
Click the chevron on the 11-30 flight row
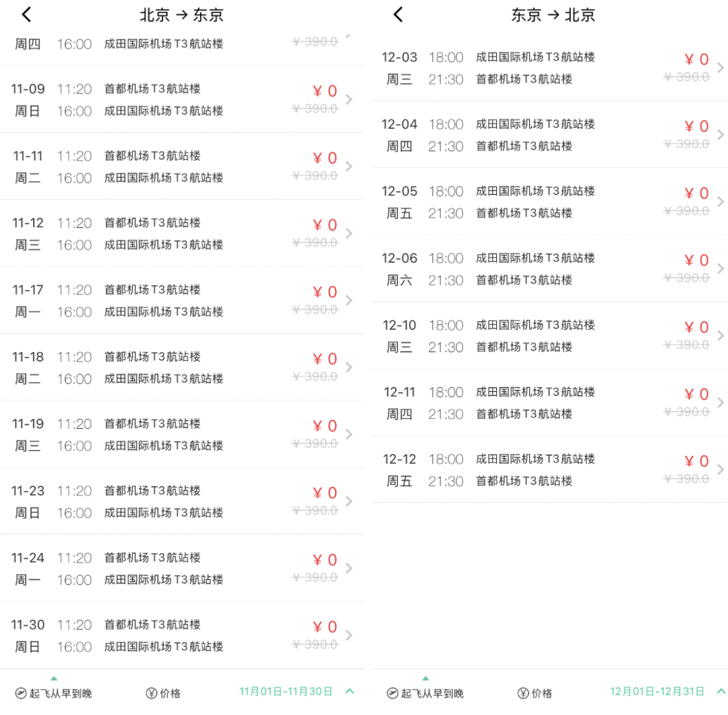[x=349, y=635]
